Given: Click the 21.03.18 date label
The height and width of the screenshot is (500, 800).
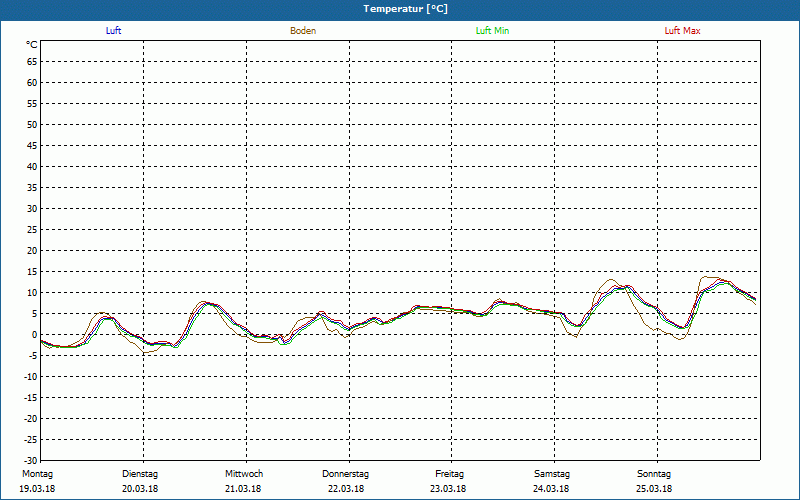Looking at the screenshot, I should pyautogui.click(x=243, y=489).
